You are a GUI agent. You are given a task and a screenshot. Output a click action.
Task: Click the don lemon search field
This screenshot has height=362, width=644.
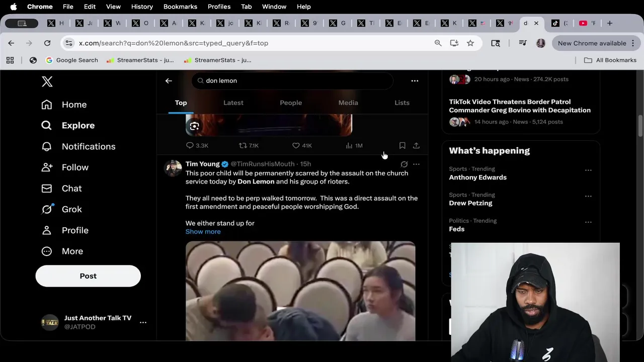point(292,80)
